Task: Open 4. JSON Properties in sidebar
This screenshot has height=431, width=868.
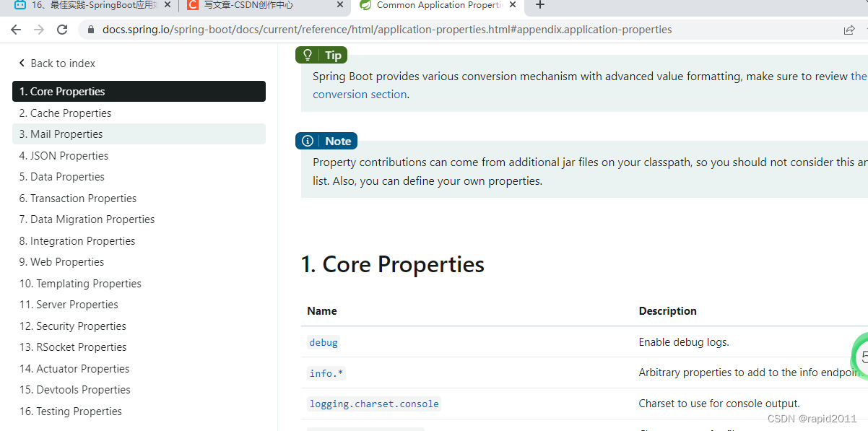Action: (139, 156)
